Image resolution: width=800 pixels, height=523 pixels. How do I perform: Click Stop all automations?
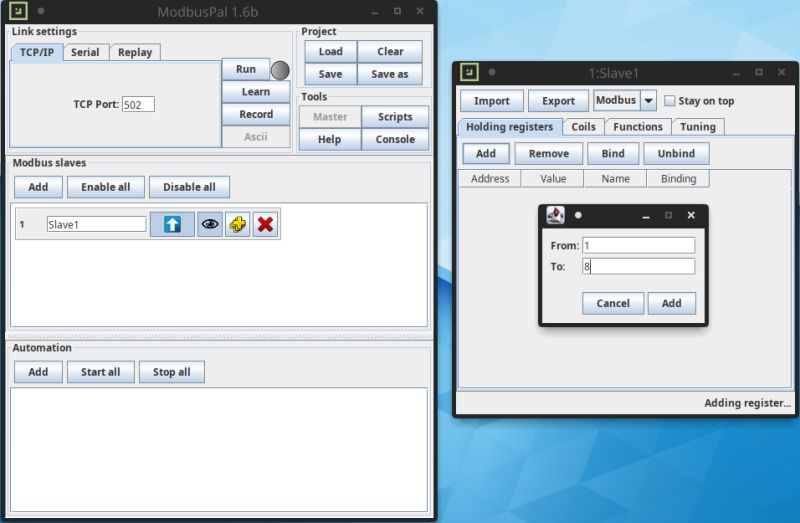tap(171, 372)
